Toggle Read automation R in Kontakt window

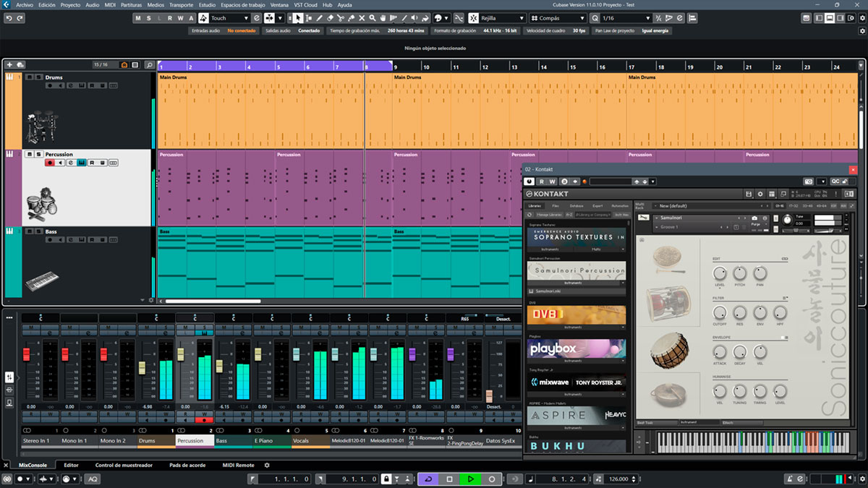point(542,181)
